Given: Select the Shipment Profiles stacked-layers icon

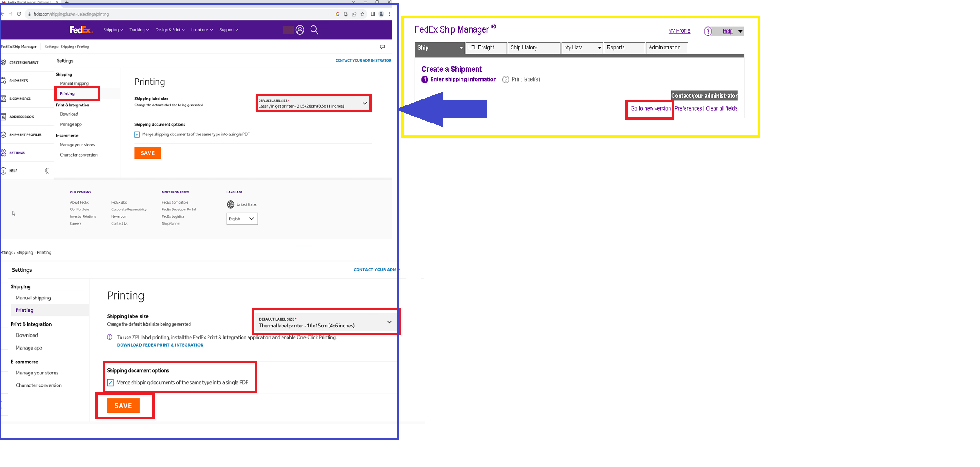Looking at the screenshot, I should coord(5,134).
